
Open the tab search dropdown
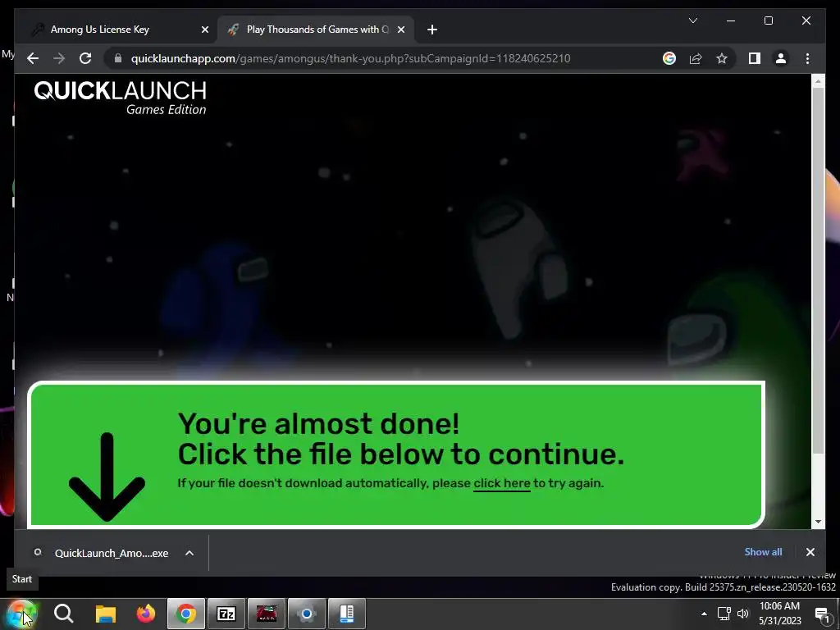coord(692,21)
